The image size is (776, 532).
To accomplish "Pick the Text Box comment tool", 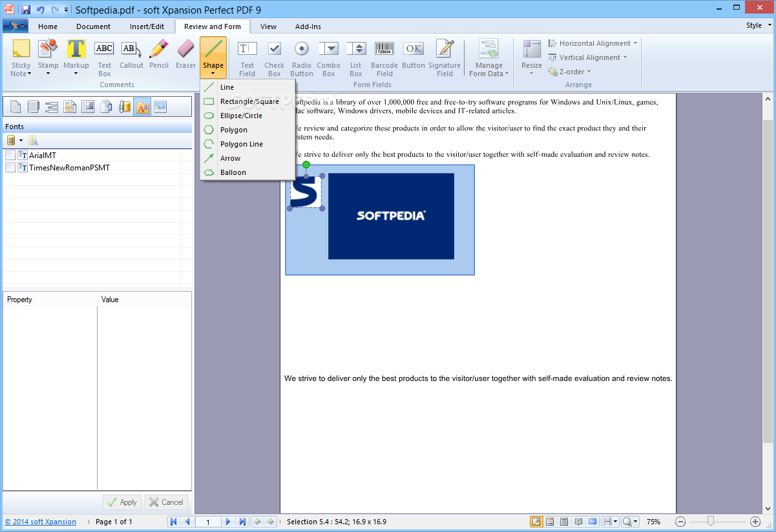I will pyautogui.click(x=104, y=57).
